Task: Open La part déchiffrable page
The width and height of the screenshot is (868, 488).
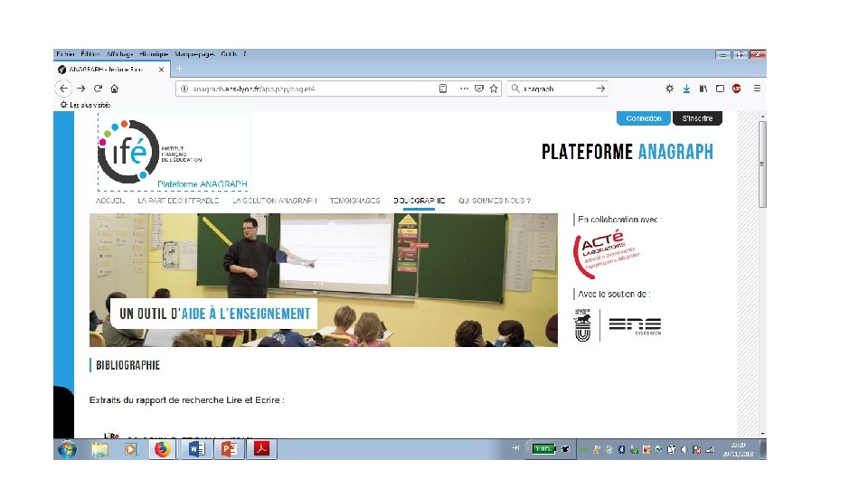Action: click(x=178, y=201)
